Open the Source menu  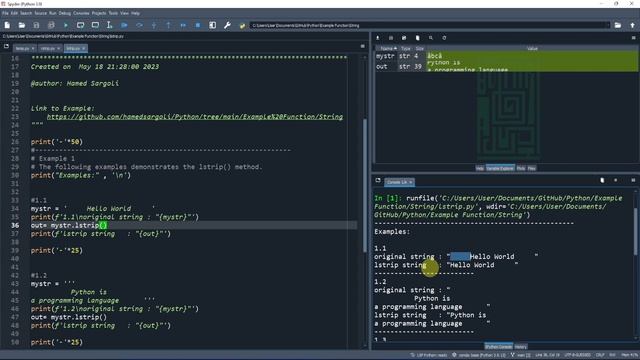tap(40, 13)
